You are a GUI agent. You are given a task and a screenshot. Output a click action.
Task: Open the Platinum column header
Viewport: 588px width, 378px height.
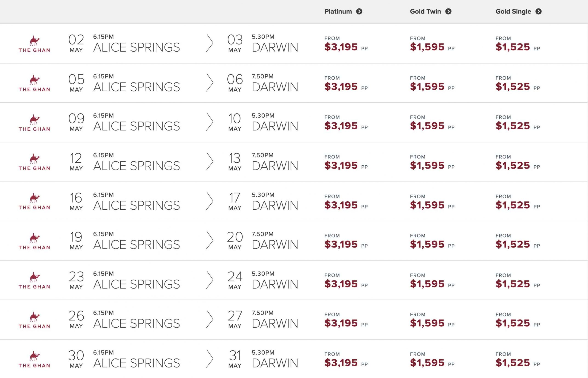tap(338, 11)
